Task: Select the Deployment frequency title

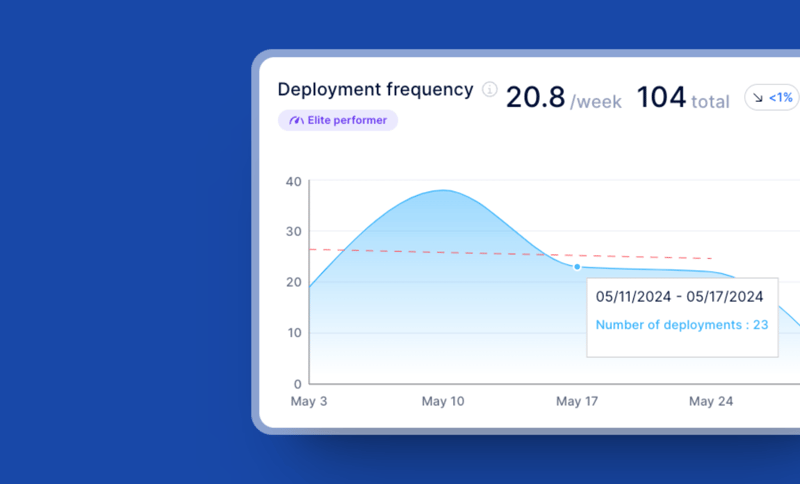Action: pos(376,90)
